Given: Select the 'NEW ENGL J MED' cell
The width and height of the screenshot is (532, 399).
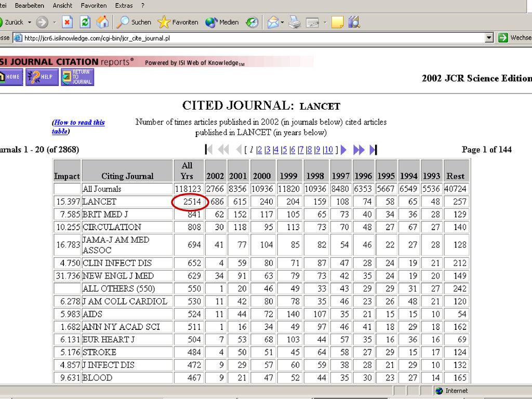Looking at the screenshot, I should coord(127,276).
